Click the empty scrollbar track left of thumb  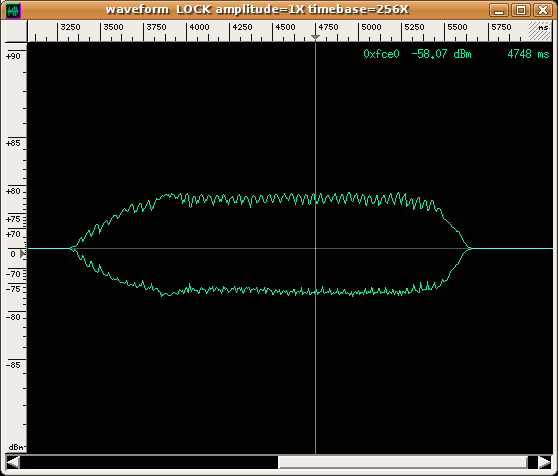pyautogui.click(x=149, y=462)
